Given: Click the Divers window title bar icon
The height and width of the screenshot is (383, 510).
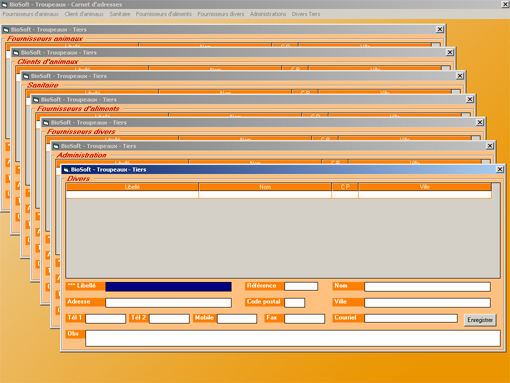Looking at the screenshot, I should (x=66, y=170).
